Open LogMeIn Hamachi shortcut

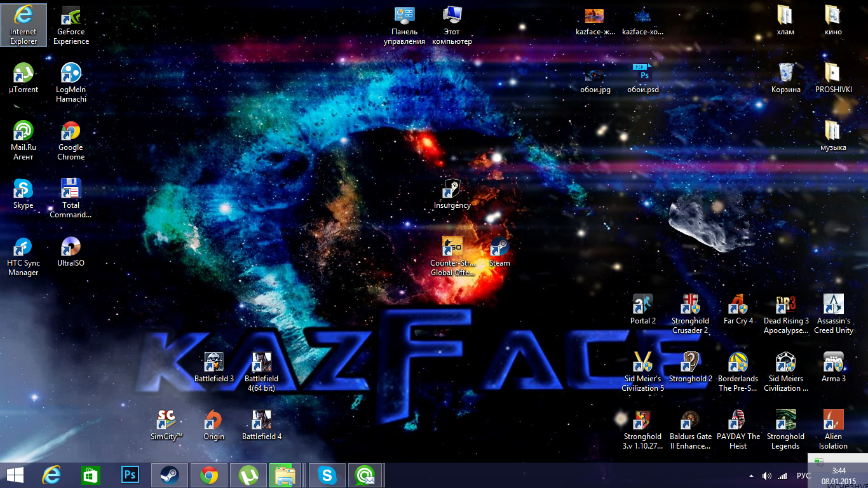click(71, 82)
